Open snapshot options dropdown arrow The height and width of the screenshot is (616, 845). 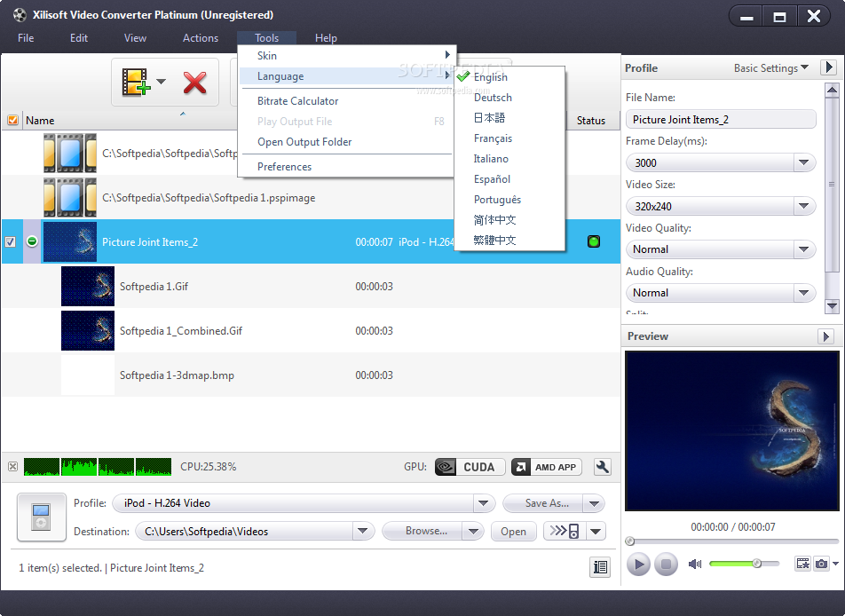coord(835,564)
